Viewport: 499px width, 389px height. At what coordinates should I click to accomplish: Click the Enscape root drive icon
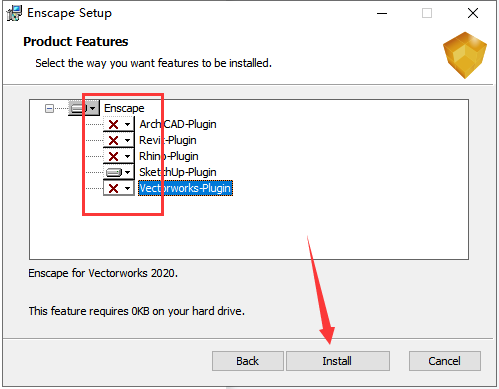pyautogui.click(x=79, y=108)
